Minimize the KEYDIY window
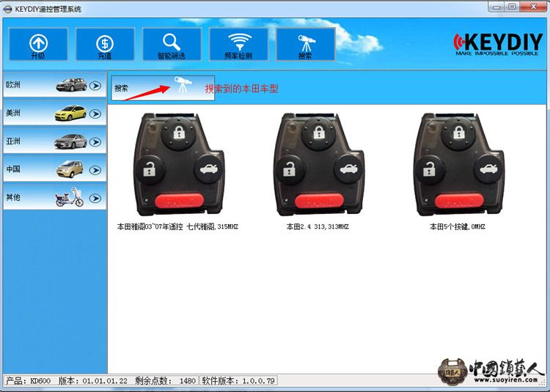The image size is (550, 392). pos(496,7)
